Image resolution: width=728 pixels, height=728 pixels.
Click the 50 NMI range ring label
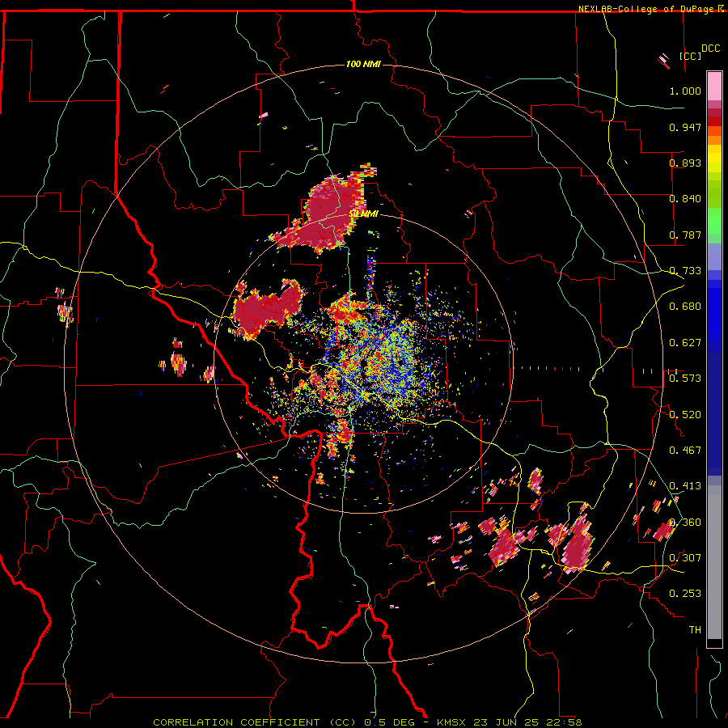point(363,214)
